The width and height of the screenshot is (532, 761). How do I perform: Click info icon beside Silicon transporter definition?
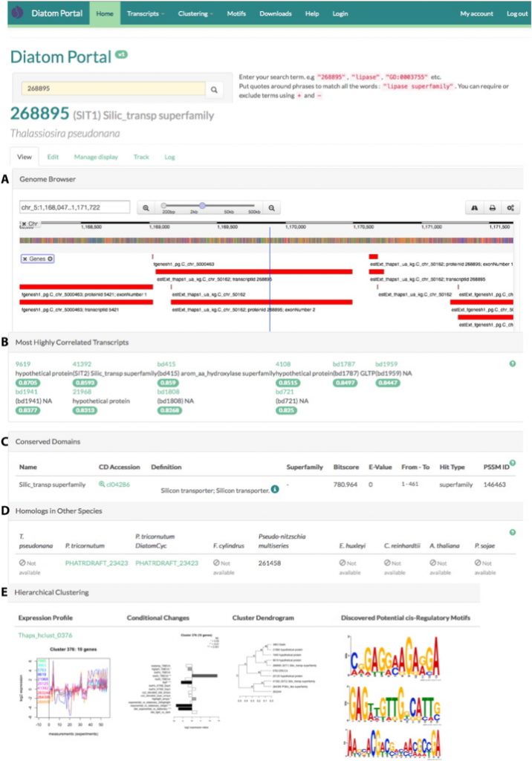274,489
